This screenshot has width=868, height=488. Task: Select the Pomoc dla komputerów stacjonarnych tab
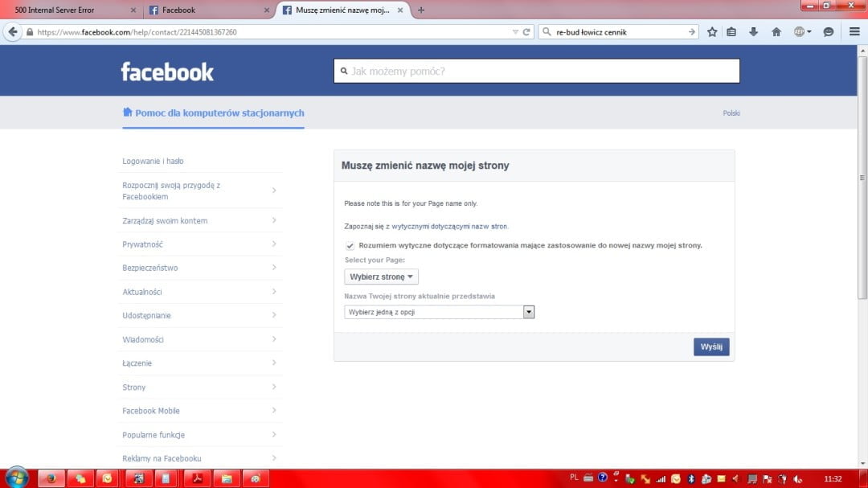(x=213, y=113)
